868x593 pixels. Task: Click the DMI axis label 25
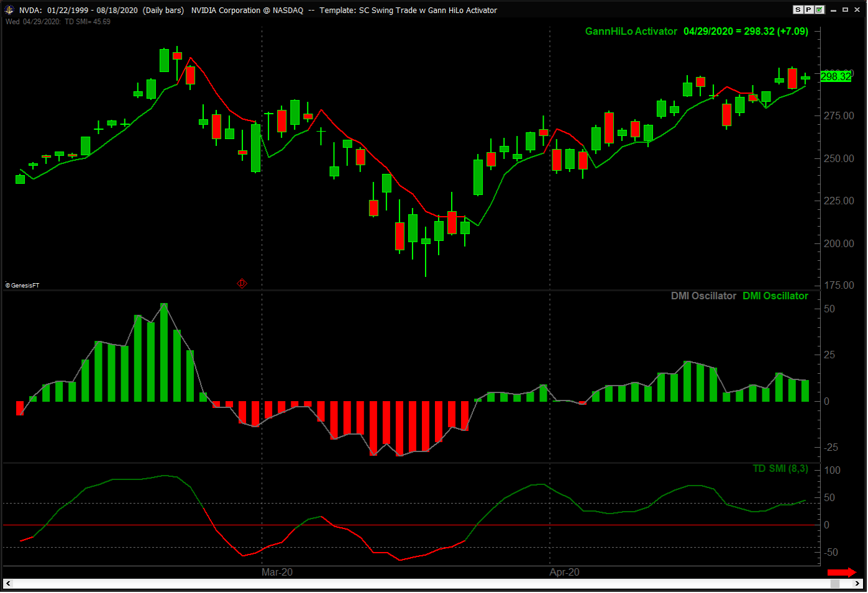click(829, 355)
